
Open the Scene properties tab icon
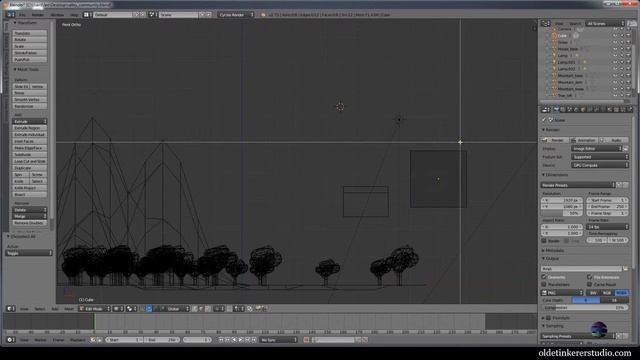click(570, 110)
